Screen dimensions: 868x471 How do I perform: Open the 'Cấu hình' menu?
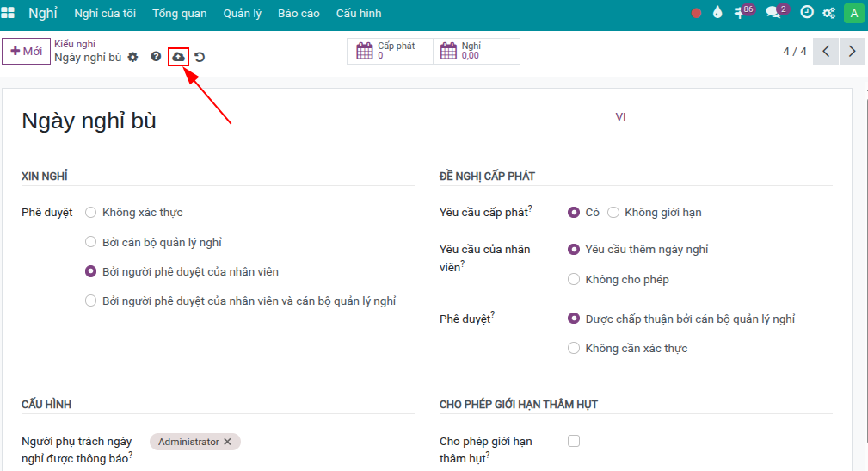point(358,14)
